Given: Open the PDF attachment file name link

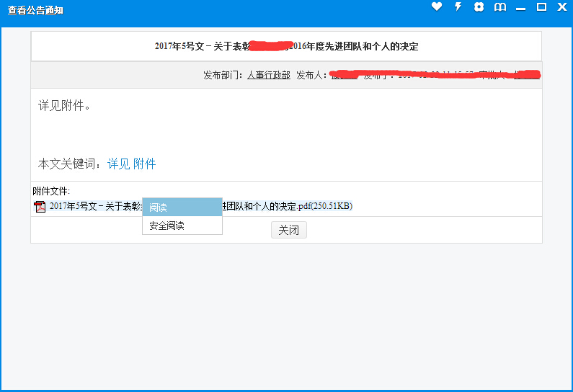Looking at the screenshot, I should [201, 206].
